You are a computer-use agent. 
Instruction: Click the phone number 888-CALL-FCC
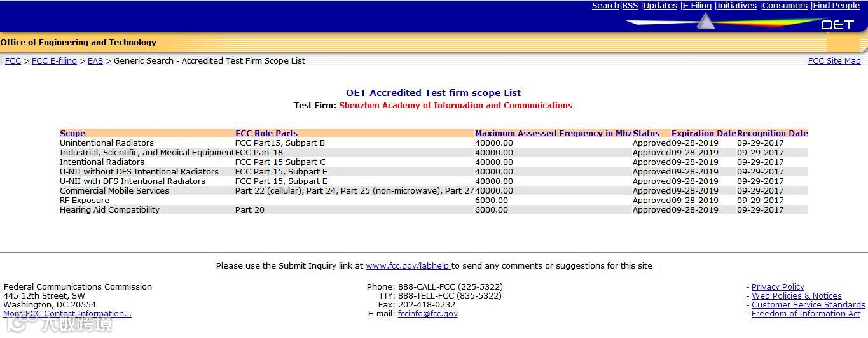(450, 287)
